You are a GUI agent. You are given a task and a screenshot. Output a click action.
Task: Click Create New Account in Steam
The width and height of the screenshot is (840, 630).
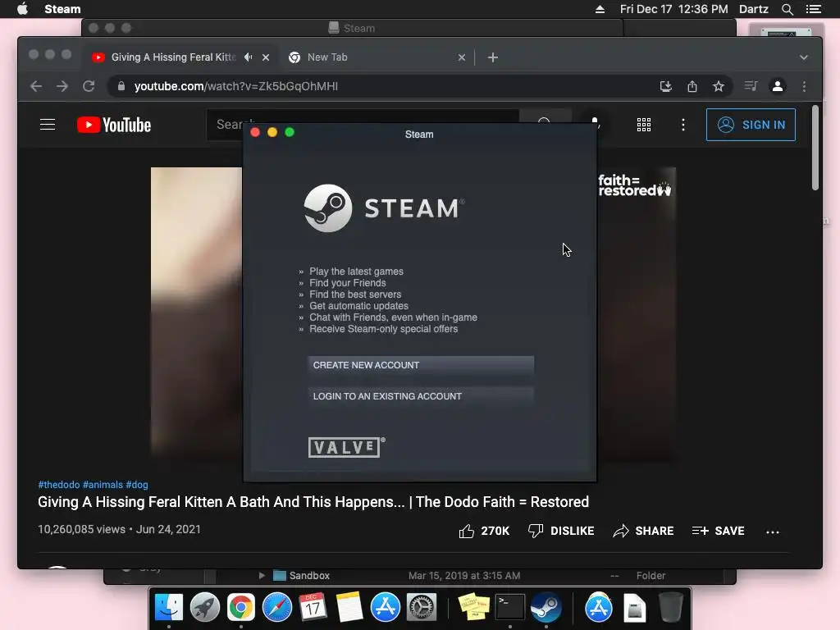click(421, 365)
